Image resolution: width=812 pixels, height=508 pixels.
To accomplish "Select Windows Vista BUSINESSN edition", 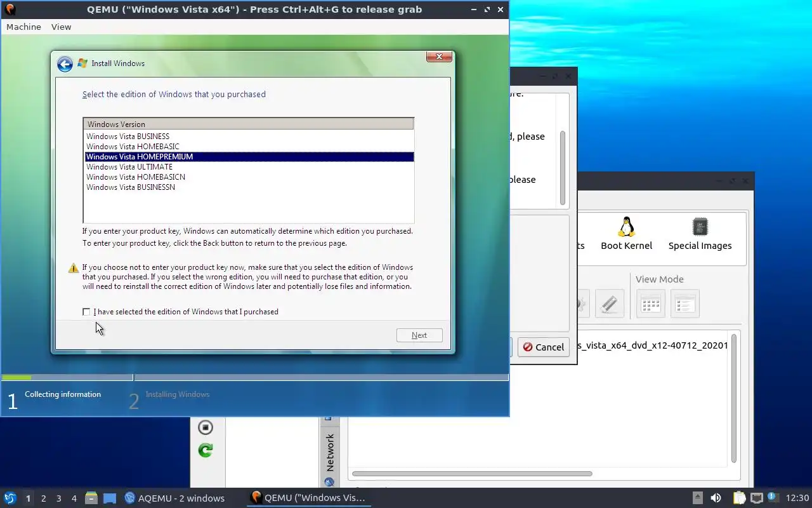I will [249, 187].
